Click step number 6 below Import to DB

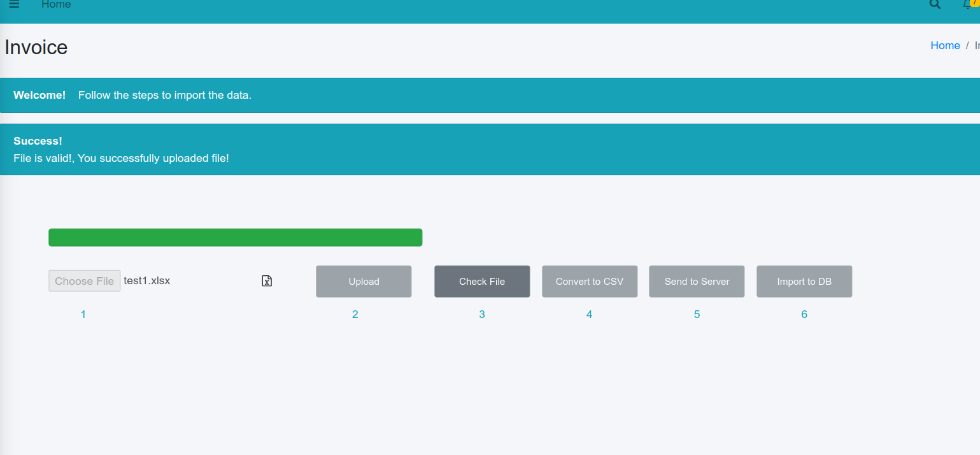[804, 314]
